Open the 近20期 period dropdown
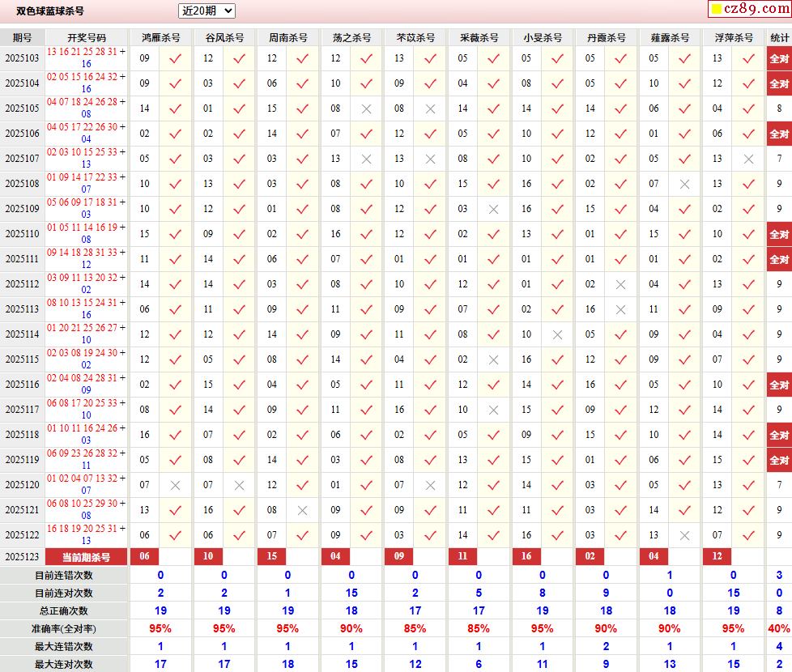This screenshot has height=672, width=792. click(207, 11)
